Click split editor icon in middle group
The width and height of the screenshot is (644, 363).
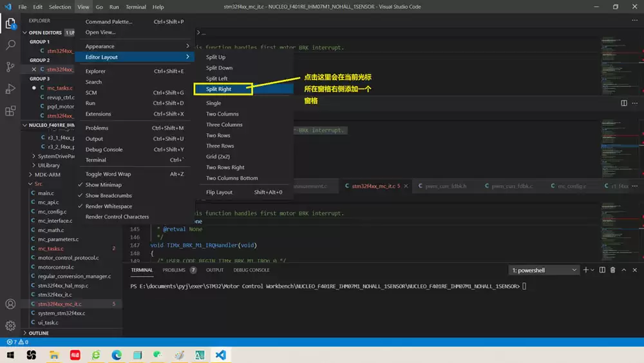point(624,103)
